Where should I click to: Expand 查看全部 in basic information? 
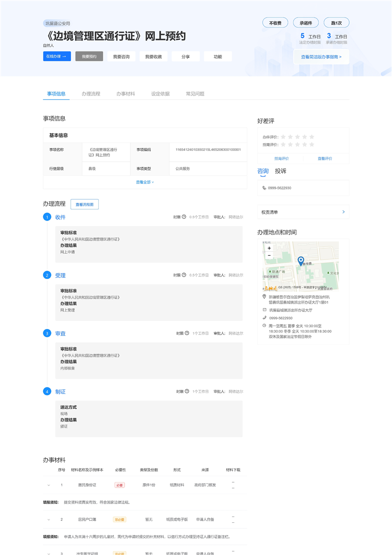pyautogui.click(x=145, y=182)
